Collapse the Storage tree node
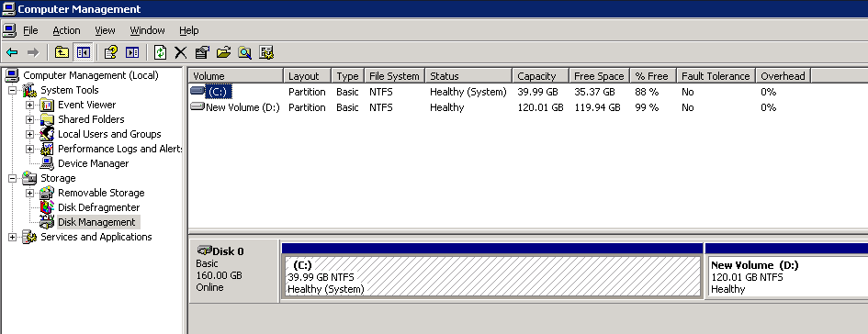The image size is (868, 334). pos(12,178)
